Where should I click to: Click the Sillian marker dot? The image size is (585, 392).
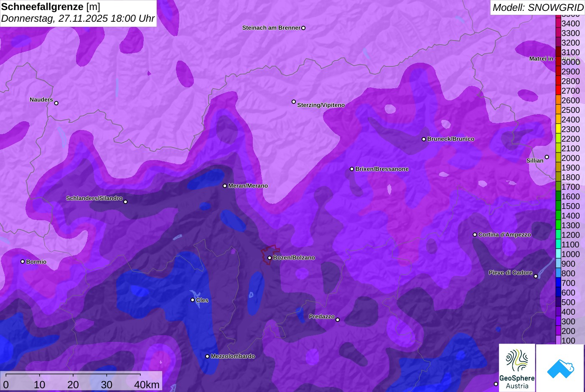[547, 157]
